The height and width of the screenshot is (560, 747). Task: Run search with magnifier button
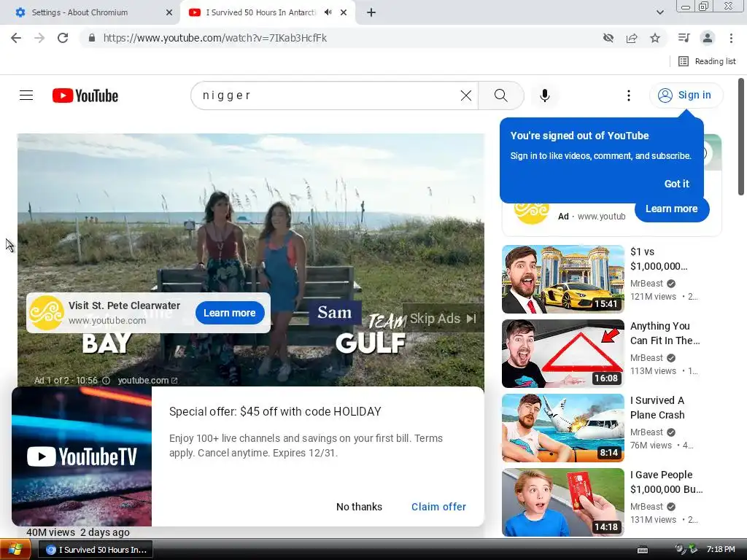pos(500,96)
